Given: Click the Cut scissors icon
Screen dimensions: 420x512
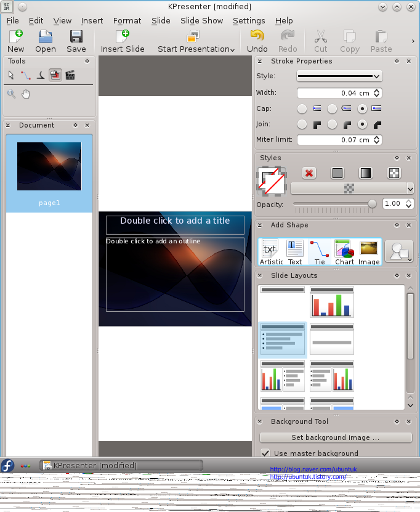Looking at the screenshot, I should 320,36.
